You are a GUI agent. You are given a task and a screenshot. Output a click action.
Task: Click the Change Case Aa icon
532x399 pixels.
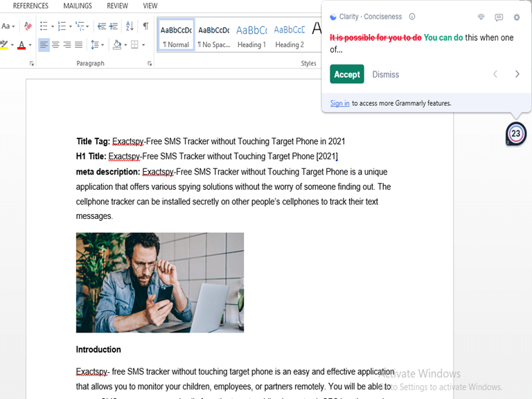(x=6, y=26)
